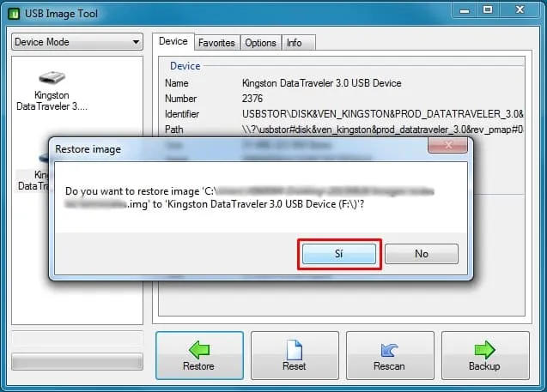
Task: Minimize the USB Image Tool window
Action: (x=464, y=10)
